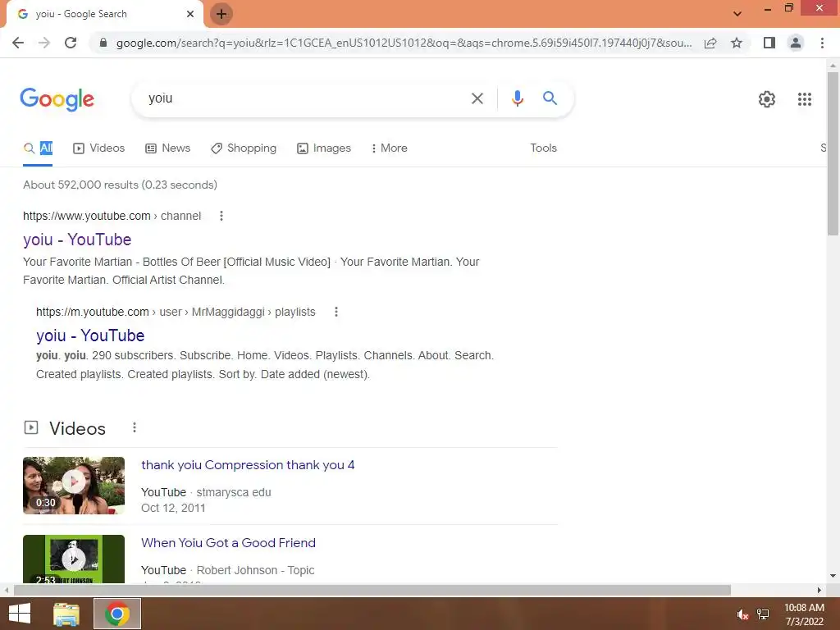This screenshot has width=840, height=630.
Task: Click the Videos section heading
Action: tap(77, 428)
